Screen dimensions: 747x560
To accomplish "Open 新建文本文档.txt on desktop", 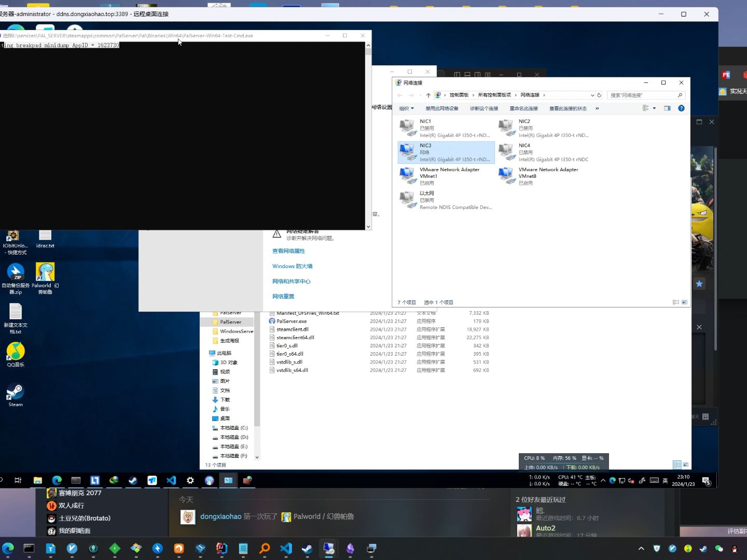I will (x=16, y=318).
